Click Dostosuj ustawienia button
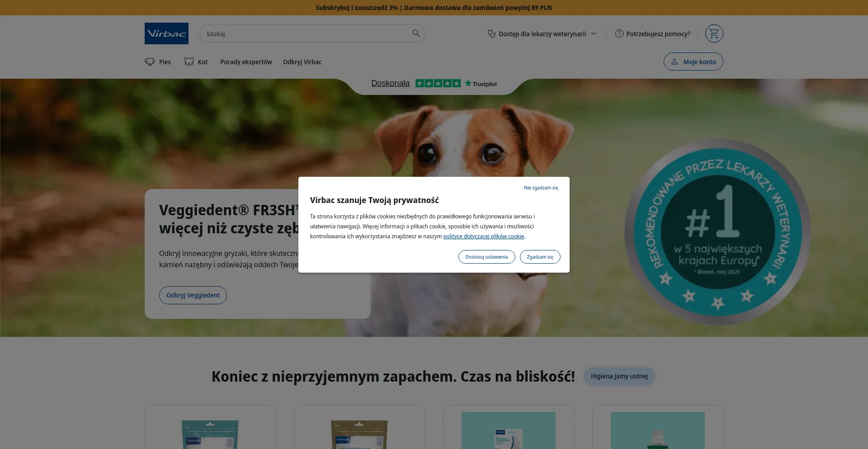 (486, 257)
